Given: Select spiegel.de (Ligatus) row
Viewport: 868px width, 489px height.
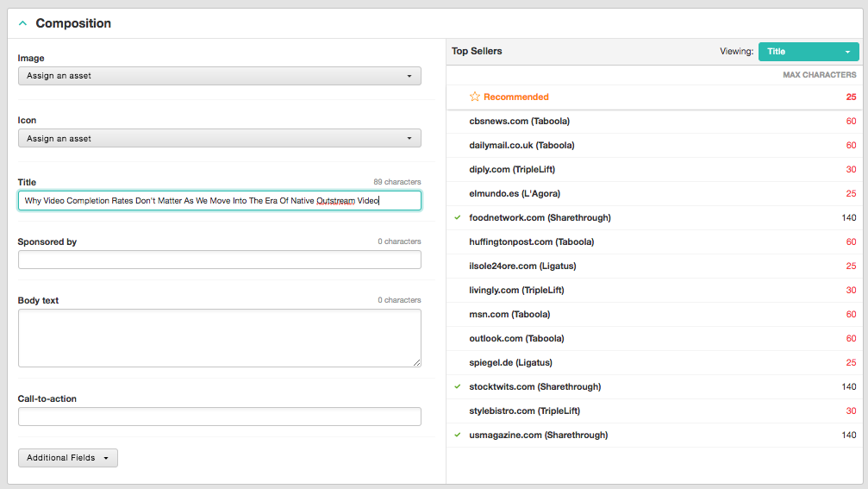Looking at the screenshot, I should click(x=654, y=363).
